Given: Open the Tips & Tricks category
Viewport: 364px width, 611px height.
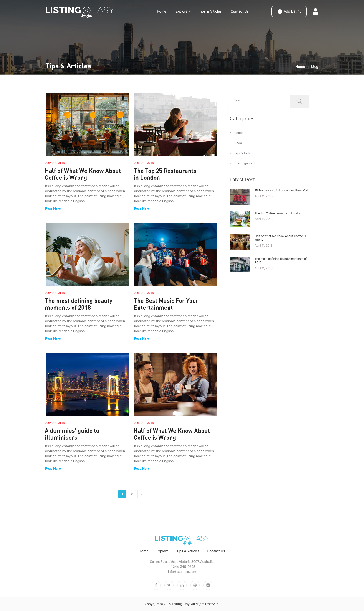Looking at the screenshot, I should pos(243,153).
